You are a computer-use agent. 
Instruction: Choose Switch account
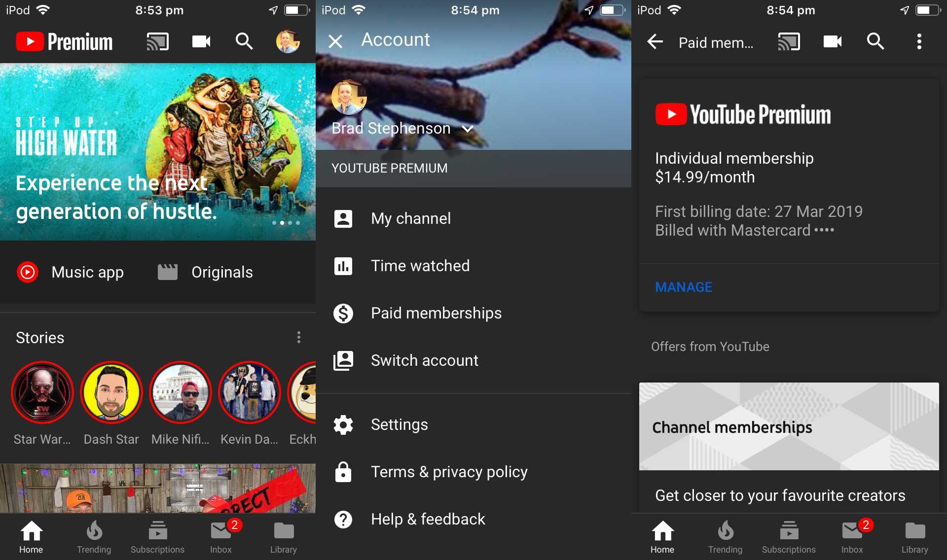473,360
